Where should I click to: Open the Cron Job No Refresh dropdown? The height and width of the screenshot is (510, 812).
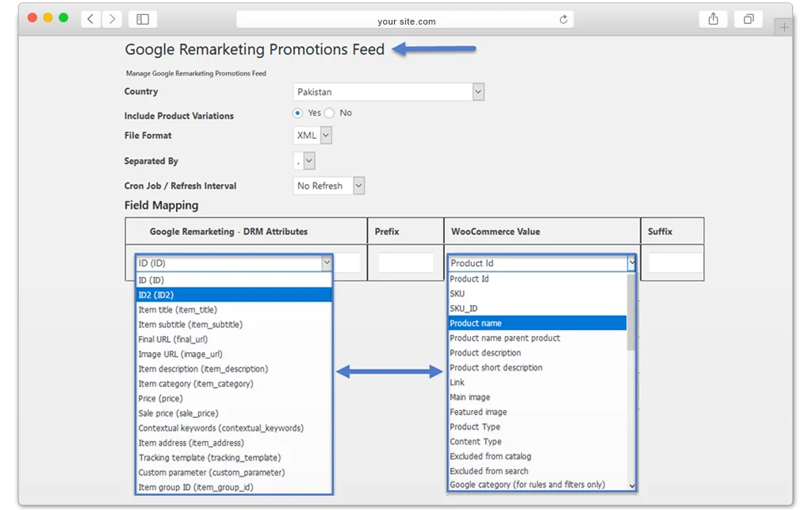pos(329,186)
